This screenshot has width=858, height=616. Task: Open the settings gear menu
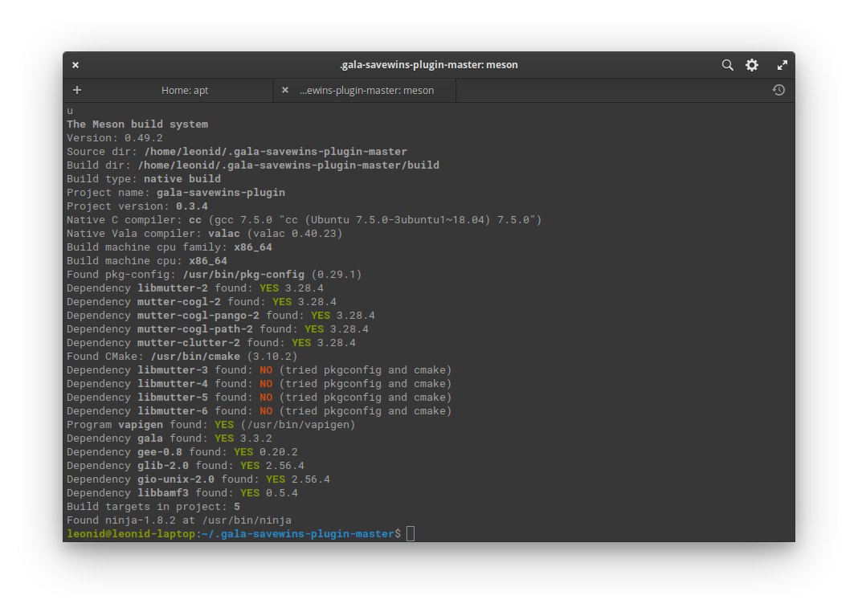click(x=752, y=65)
